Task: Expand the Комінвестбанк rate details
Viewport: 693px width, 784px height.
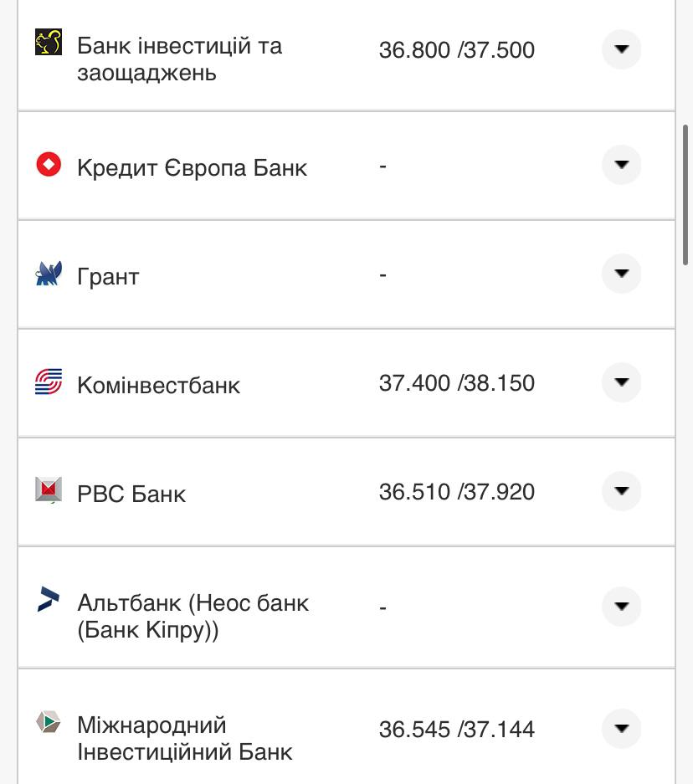Action: [621, 382]
